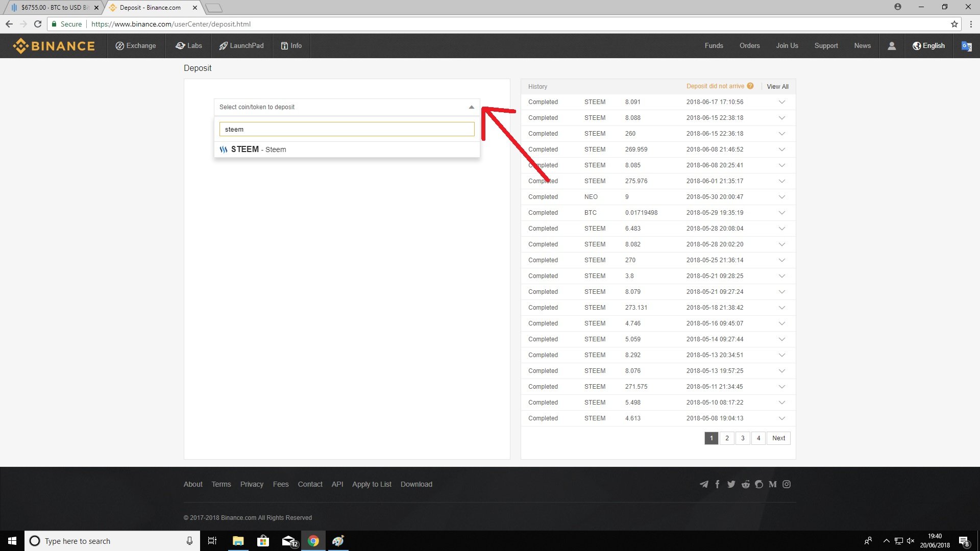Open the user account profile icon
The width and height of the screenshot is (980, 551).
tap(891, 46)
